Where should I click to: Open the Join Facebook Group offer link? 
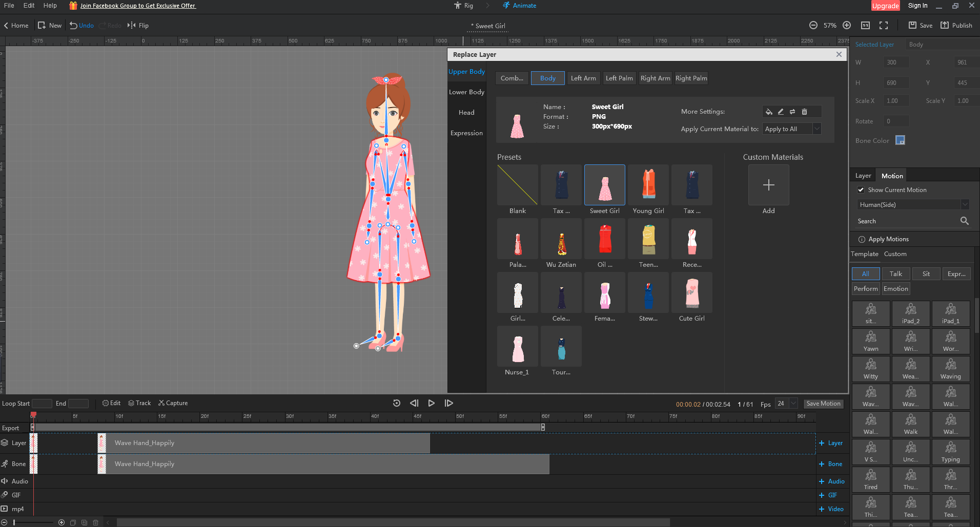click(138, 6)
